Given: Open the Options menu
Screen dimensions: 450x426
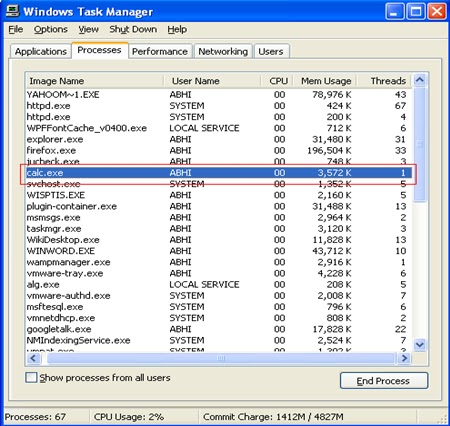Looking at the screenshot, I should (51, 29).
